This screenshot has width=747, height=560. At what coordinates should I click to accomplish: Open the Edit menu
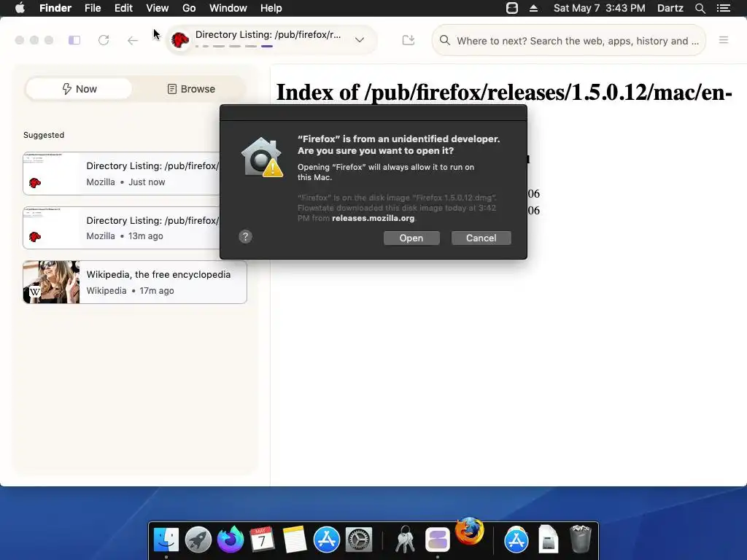(x=123, y=8)
